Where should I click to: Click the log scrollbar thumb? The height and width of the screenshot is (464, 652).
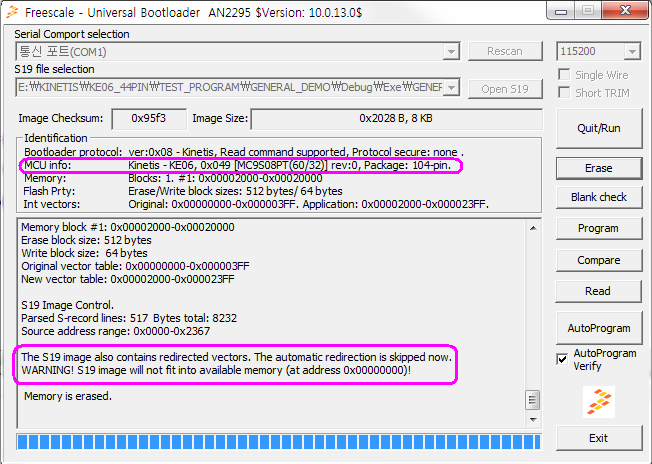(533, 400)
